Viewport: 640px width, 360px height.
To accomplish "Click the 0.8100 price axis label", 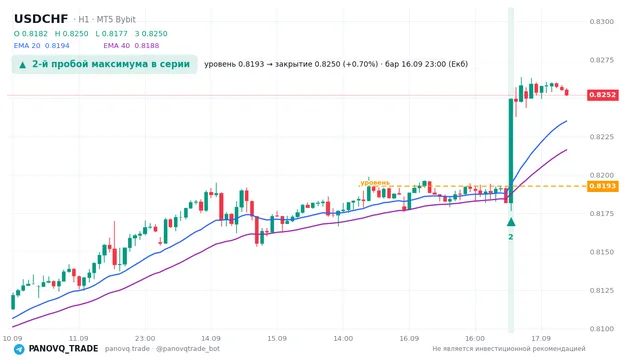I will click(x=602, y=329).
